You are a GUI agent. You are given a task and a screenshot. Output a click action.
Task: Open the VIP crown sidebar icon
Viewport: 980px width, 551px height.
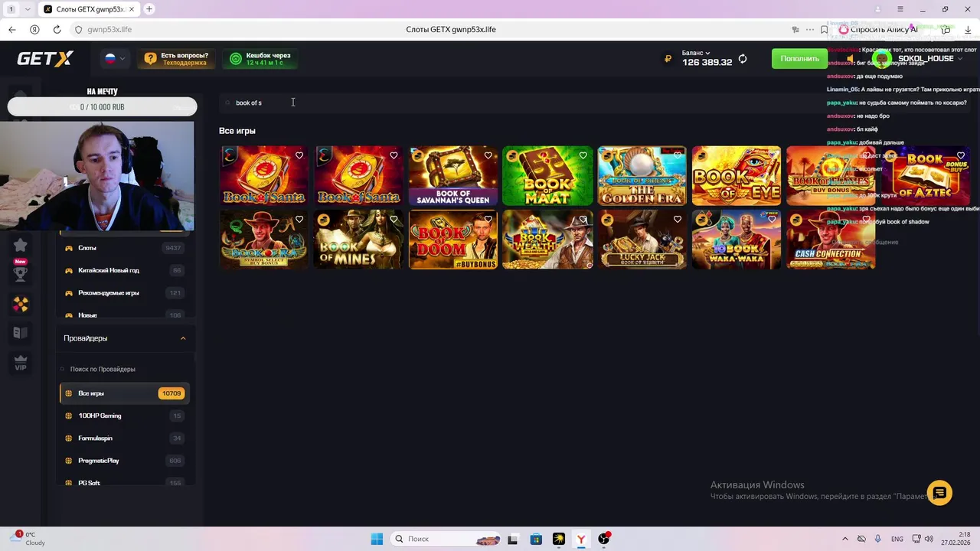21,363
